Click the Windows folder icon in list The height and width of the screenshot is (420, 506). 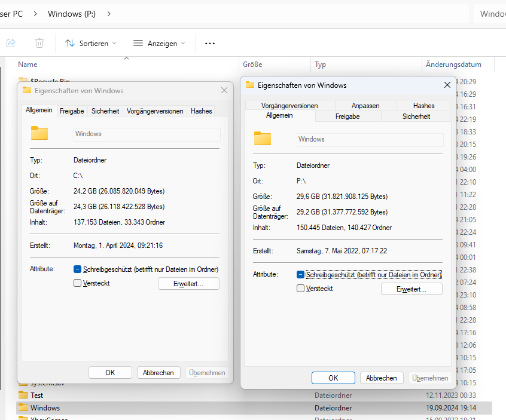(x=23, y=407)
